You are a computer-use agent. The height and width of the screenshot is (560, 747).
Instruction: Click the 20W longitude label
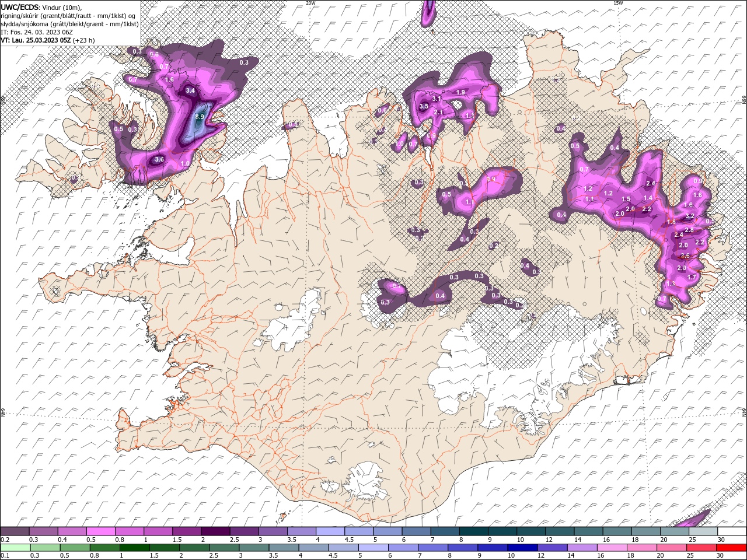point(310,3)
